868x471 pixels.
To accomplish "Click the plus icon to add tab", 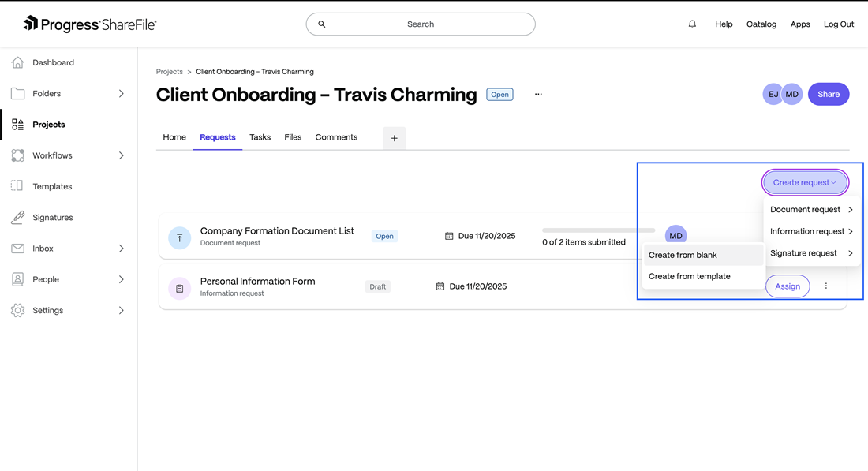I will 394,138.
